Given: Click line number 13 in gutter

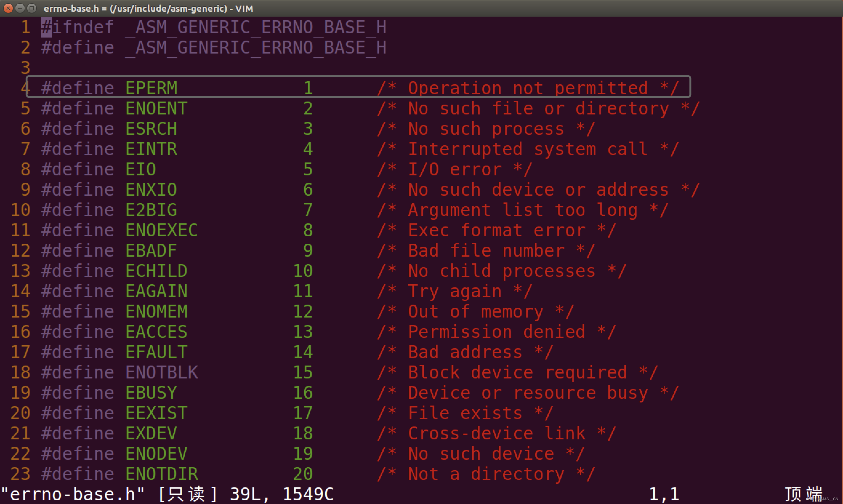Looking at the screenshot, I should [x=20, y=271].
